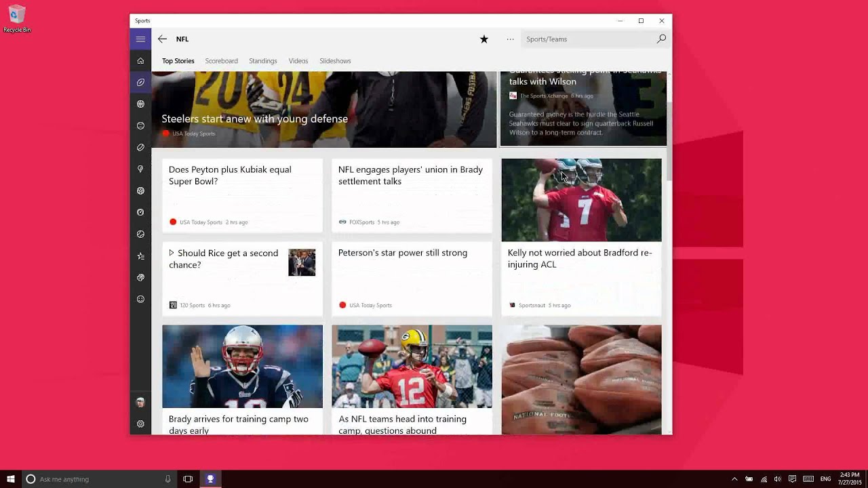Switch to the Slideshows tab
The height and width of the screenshot is (488, 868).
pyautogui.click(x=336, y=61)
